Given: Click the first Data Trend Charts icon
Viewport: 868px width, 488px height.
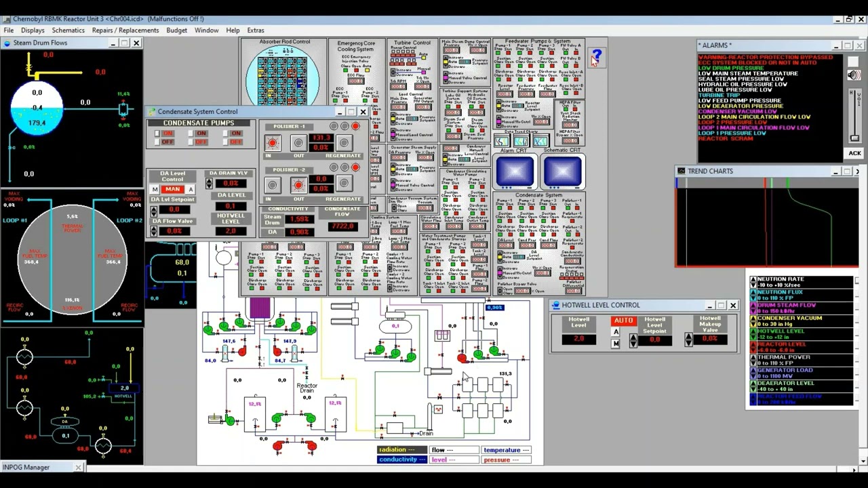Looking at the screenshot, I should [x=501, y=141].
